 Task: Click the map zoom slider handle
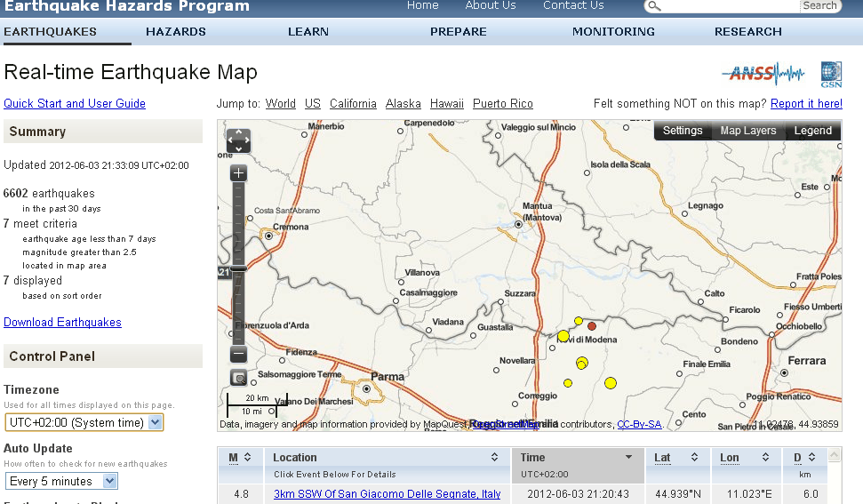pyautogui.click(x=238, y=268)
